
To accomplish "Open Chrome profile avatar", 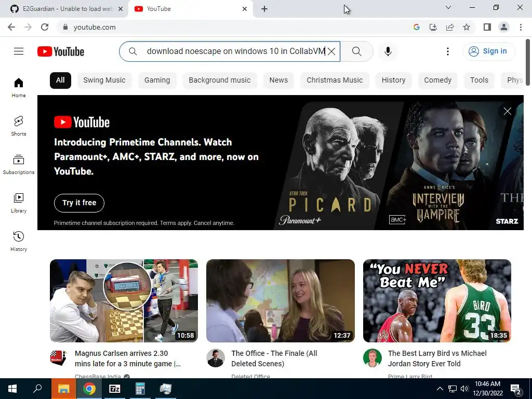I will (504, 27).
